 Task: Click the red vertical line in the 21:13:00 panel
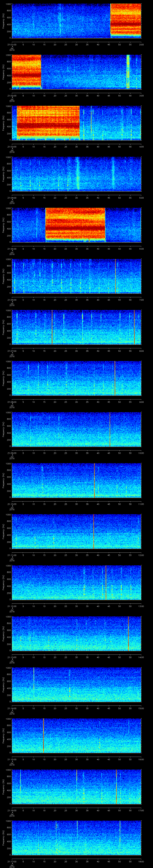tap(128, 633)
